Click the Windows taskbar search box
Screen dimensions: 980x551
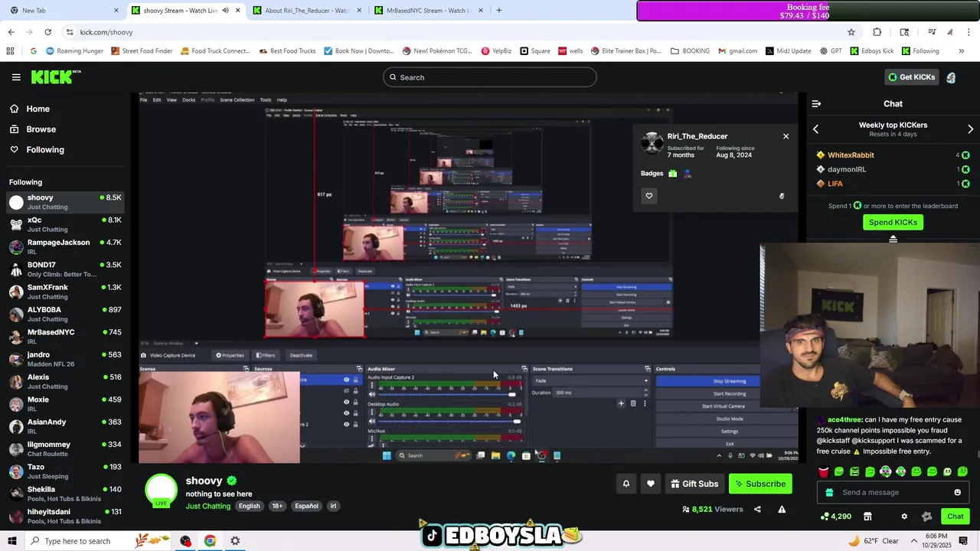pyautogui.click(x=77, y=541)
